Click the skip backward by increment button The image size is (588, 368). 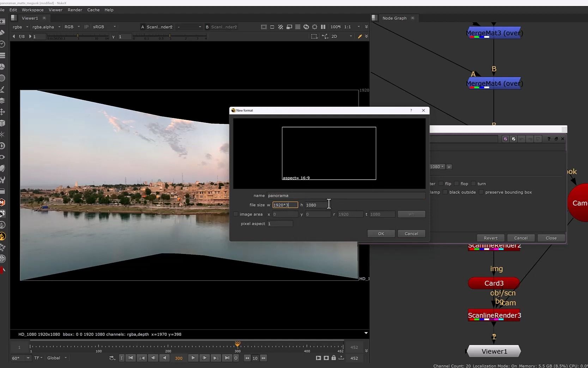coord(247,358)
